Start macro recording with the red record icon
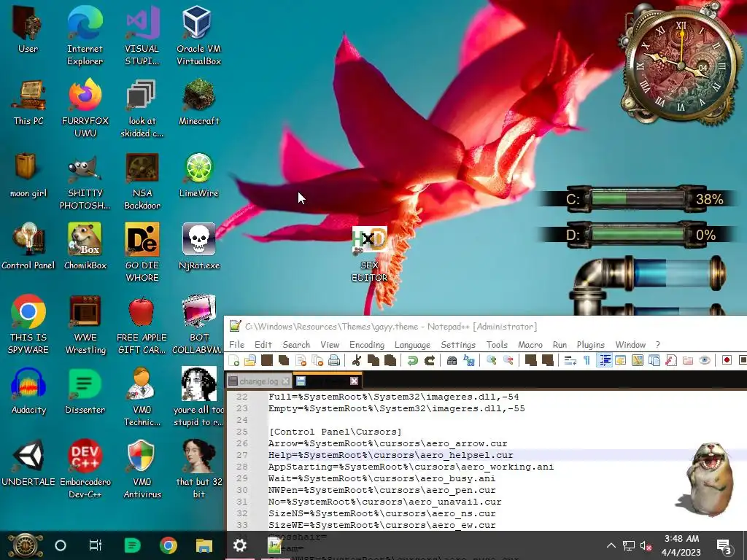 point(727,360)
